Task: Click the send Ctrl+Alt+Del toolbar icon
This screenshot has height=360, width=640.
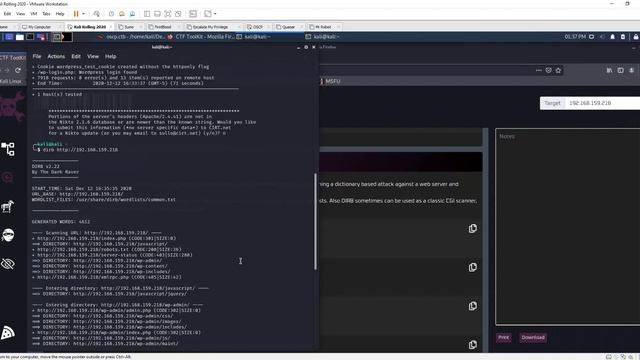Action: [96, 14]
